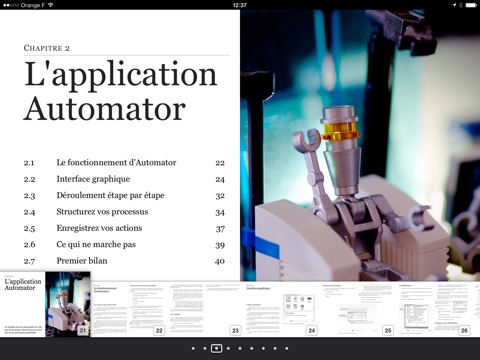Image resolution: width=480 pixels, height=360 pixels.
Task: Select the second chapter dot
Action: click(x=205, y=348)
